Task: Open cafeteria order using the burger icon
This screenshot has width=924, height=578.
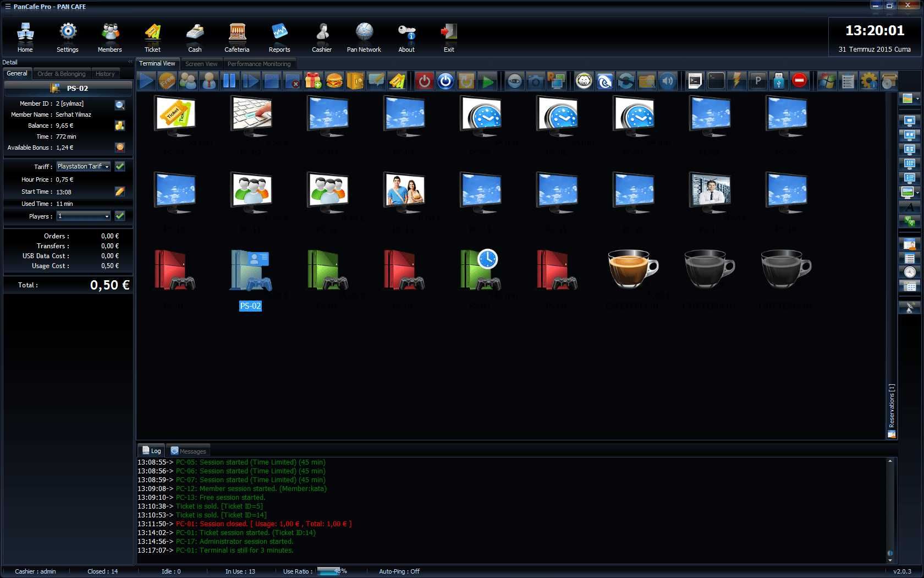Action: pyautogui.click(x=334, y=81)
